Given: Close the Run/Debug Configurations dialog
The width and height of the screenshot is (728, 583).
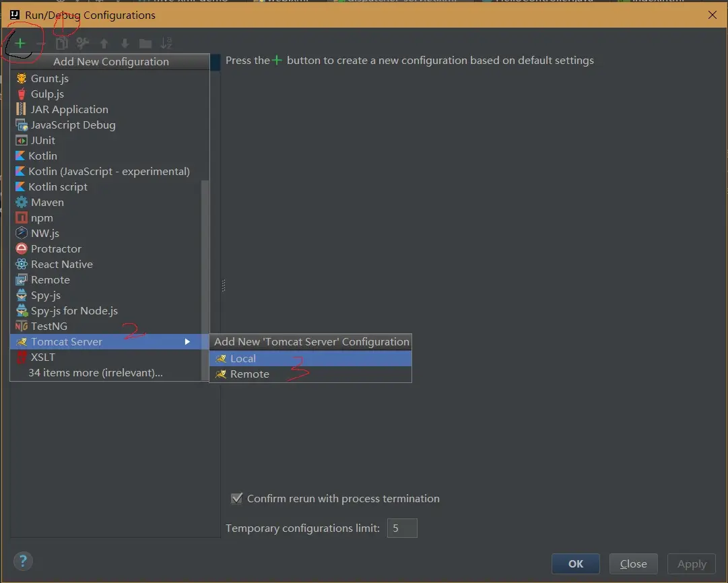Looking at the screenshot, I should 713,15.
